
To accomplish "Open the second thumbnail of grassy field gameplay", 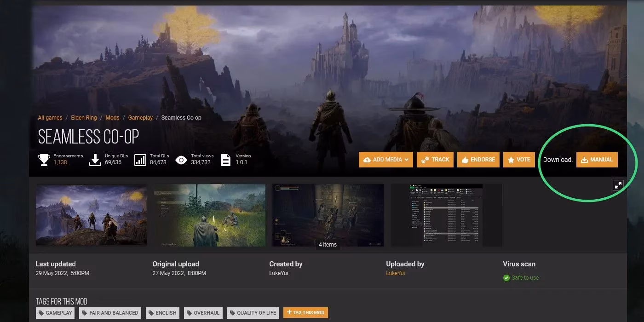I will 210,215.
